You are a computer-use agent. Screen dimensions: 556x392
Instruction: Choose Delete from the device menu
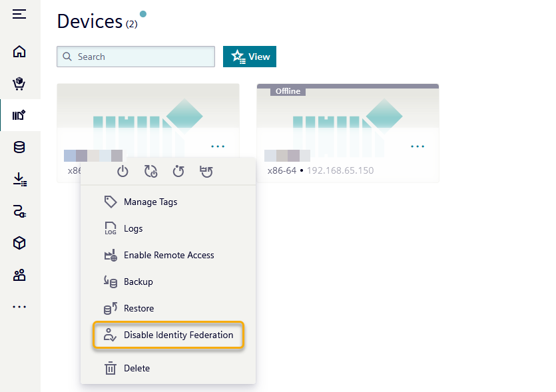point(136,368)
